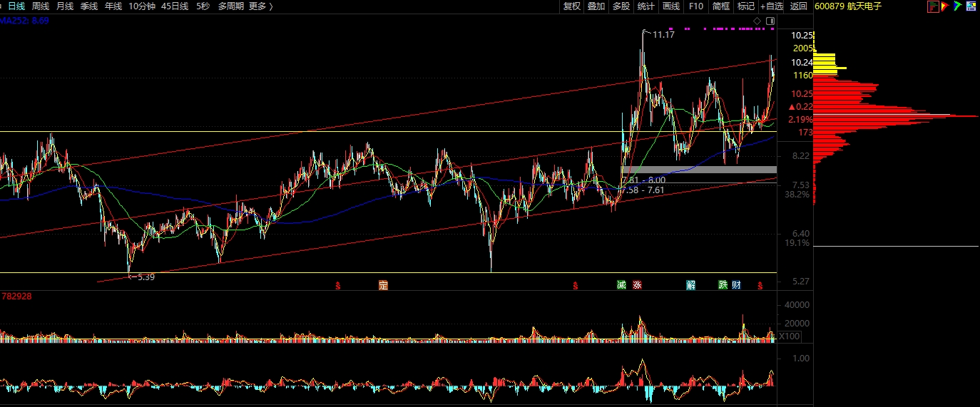980x407 pixels.
Task: Switch to 5秒 period
Action: [203, 6]
